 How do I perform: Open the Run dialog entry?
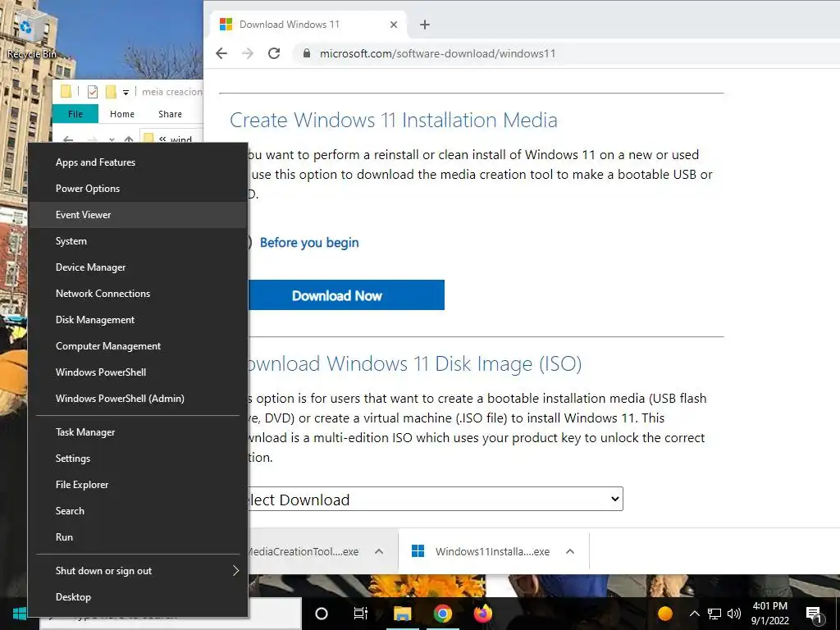click(138, 537)
